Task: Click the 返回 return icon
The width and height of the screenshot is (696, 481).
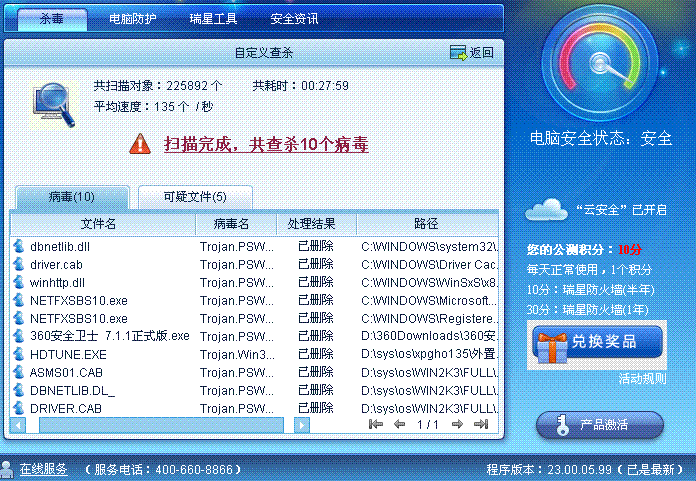Action: (x=458, y=52)
